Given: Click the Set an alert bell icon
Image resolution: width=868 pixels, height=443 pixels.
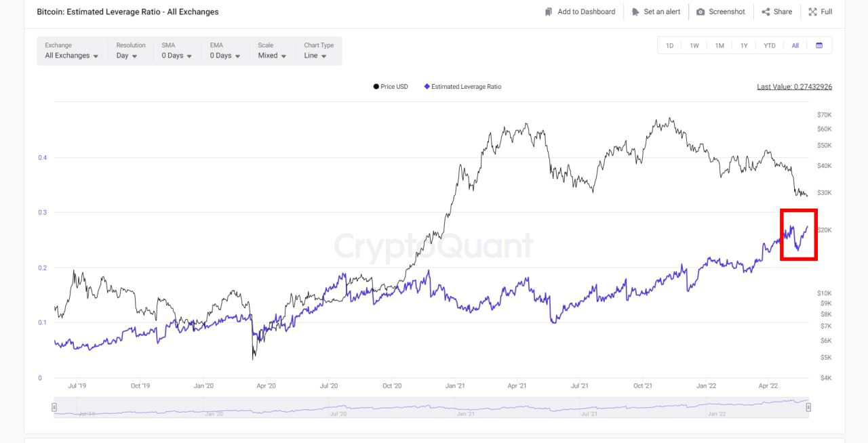Looking at the screenshot, I should [x=635, y=12].
